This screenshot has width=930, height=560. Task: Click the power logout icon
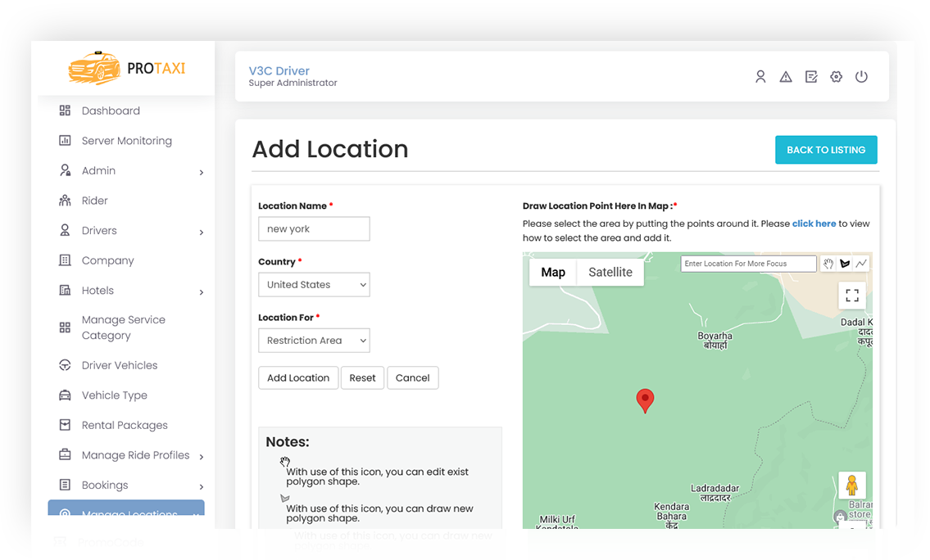[861, 76]
